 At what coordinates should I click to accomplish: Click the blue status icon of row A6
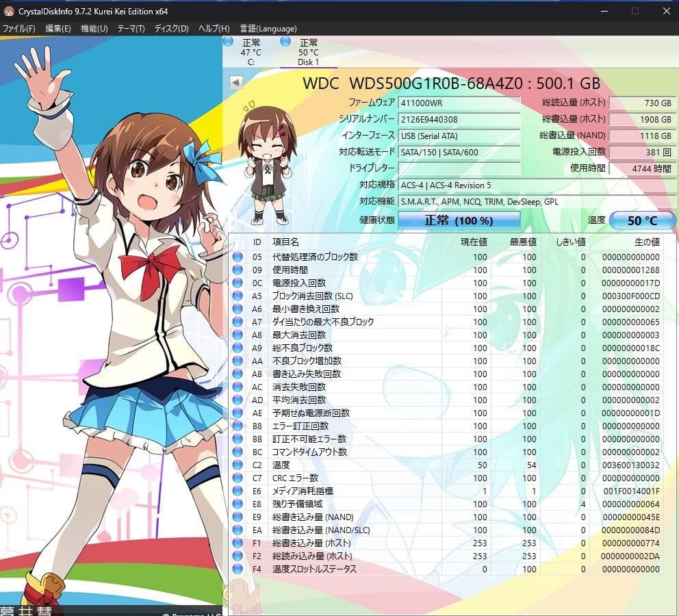238,309
